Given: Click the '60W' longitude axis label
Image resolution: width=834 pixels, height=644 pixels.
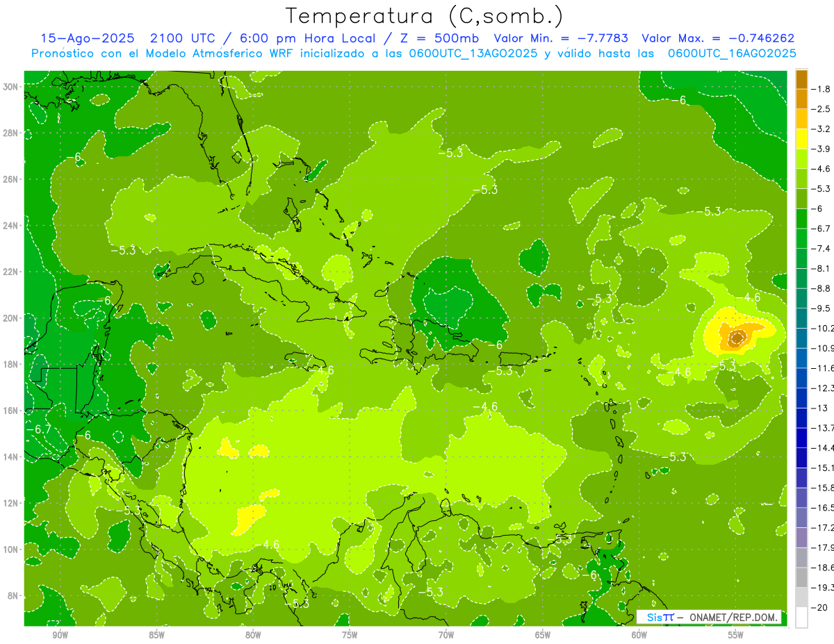Looking at the screenshot, I should pos(639,635).
